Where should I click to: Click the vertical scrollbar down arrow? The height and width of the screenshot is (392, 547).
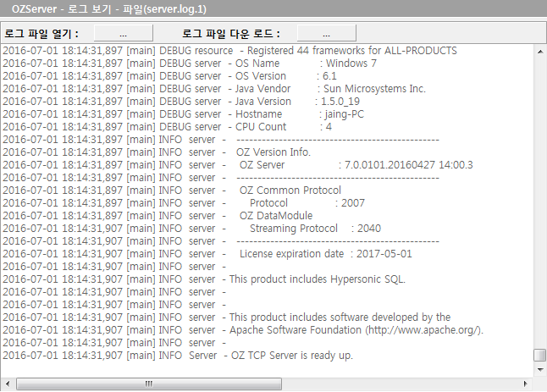(540, 370)
